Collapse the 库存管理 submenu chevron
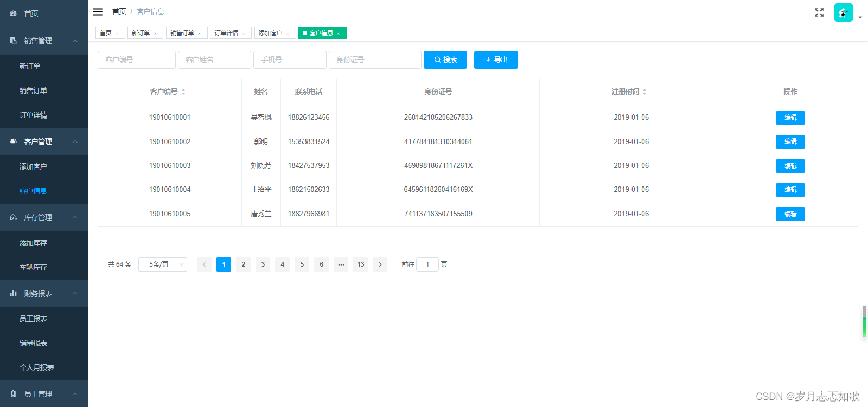868x407 pixels. click(x=75, y=217)
